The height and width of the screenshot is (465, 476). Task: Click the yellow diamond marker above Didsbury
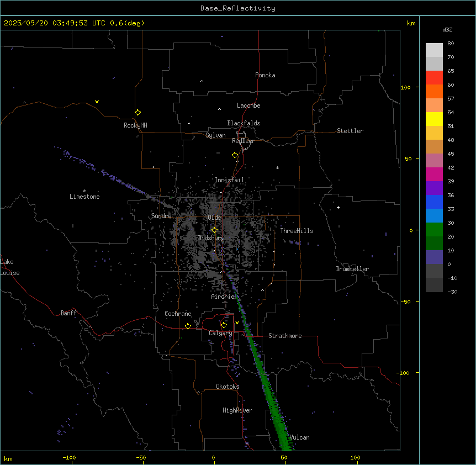pyautogui.click(x=214, y=230)
